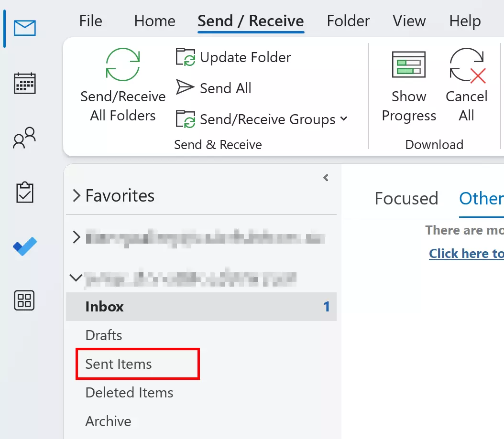Collapse the folder pane with the chevron
Image resolution: width=504 pixels, height=439 pixels.
coord(326,178)
